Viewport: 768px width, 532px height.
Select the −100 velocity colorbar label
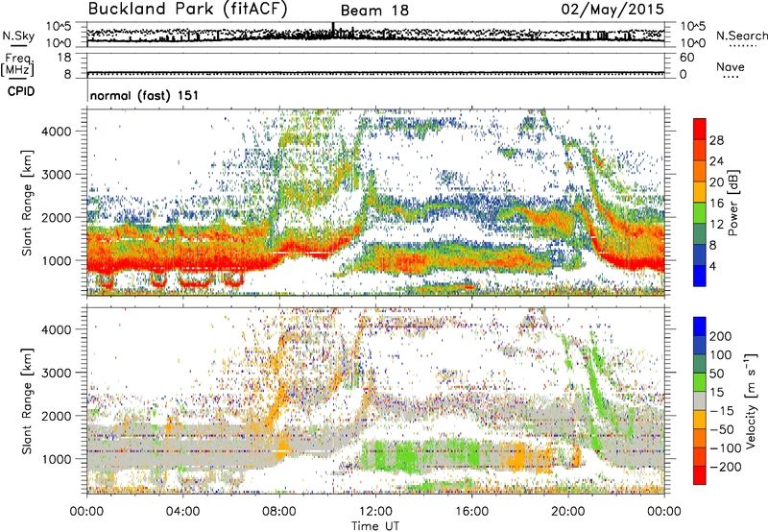pyautogui.click(x=726, y=448)
